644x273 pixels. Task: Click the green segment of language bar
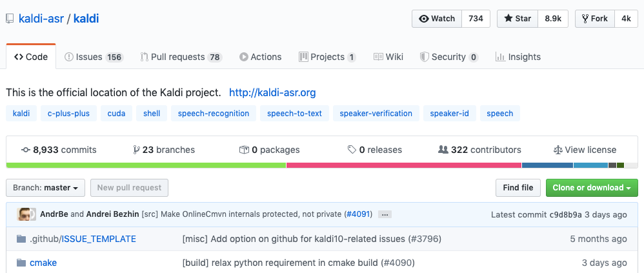(x=146, y=165)
